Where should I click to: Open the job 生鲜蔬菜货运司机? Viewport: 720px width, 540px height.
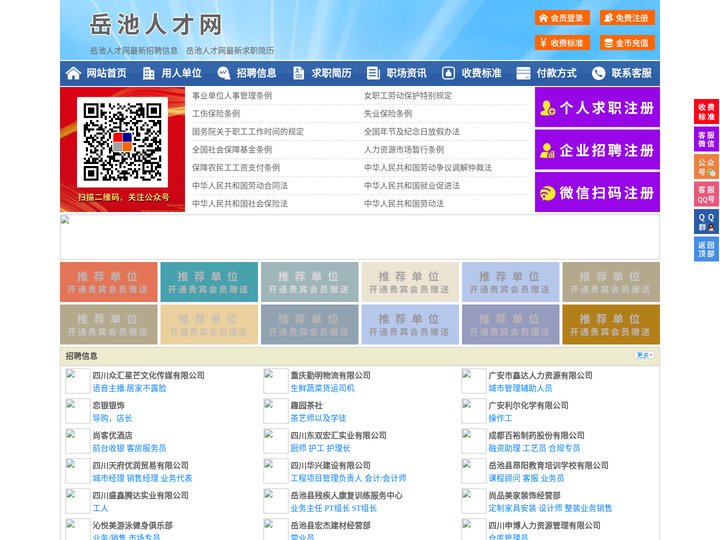tap(322, 388)
